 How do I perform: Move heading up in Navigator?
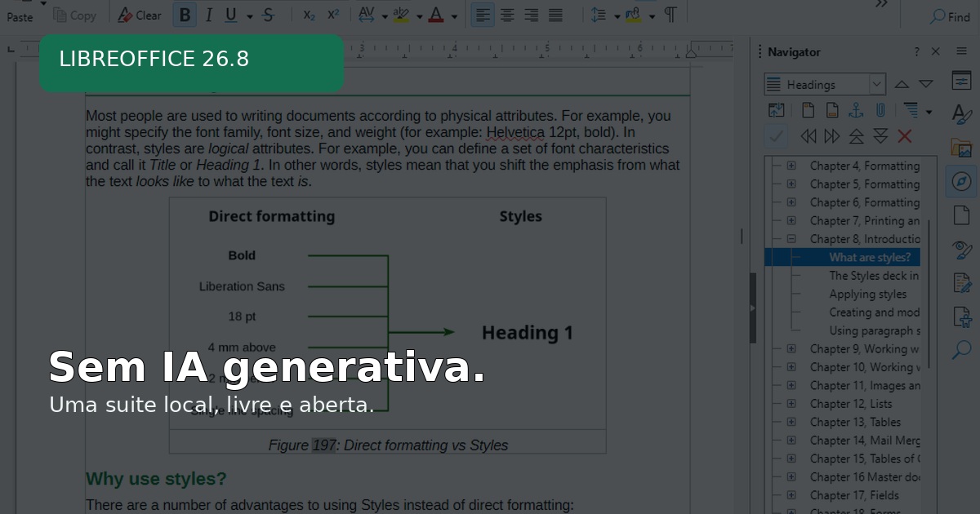click(856, 136)
